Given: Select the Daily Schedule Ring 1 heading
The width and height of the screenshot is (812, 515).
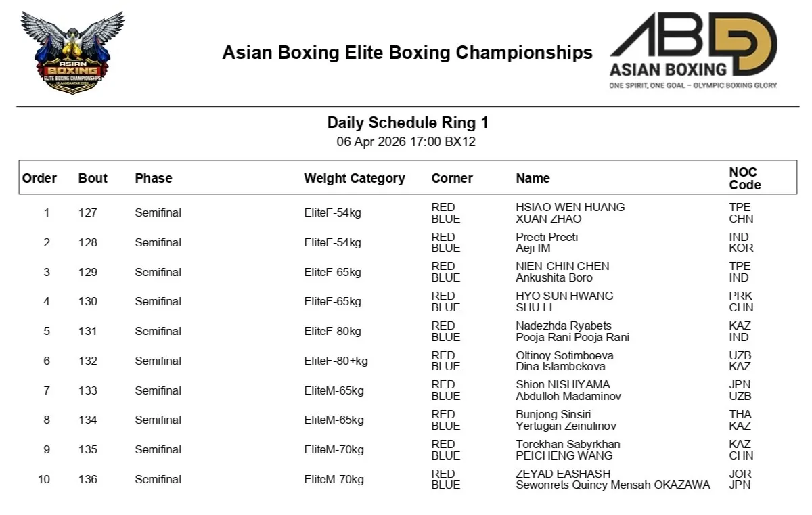Looking at the screenshot, I should (407, 123).
